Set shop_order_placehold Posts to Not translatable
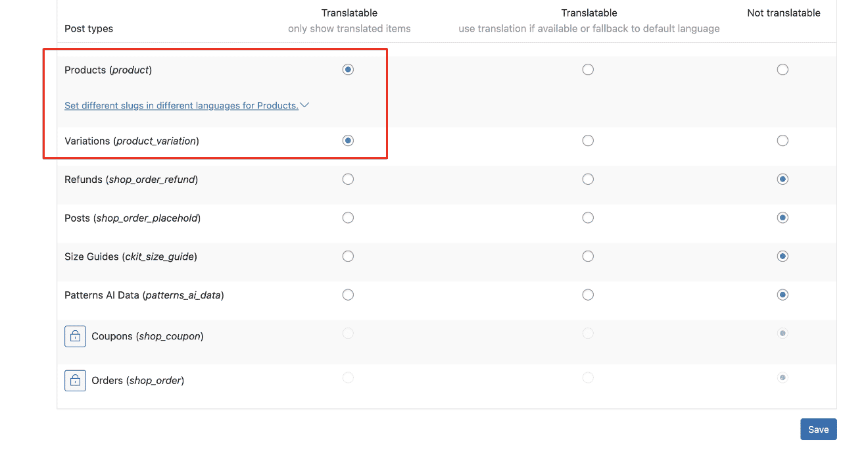868x463 pixels. click(x=783, y=218)
